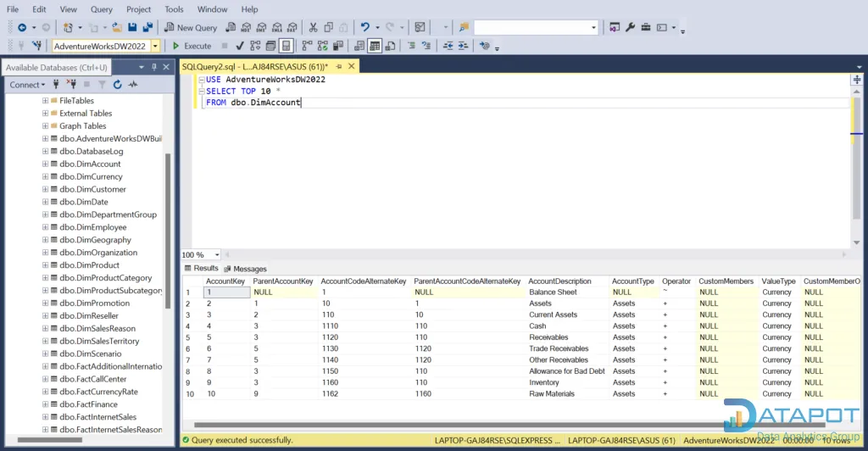This screenshot has width=868, height=451.
Task: Click Comment Out Selected Lines icon
Action: [411, 46]
